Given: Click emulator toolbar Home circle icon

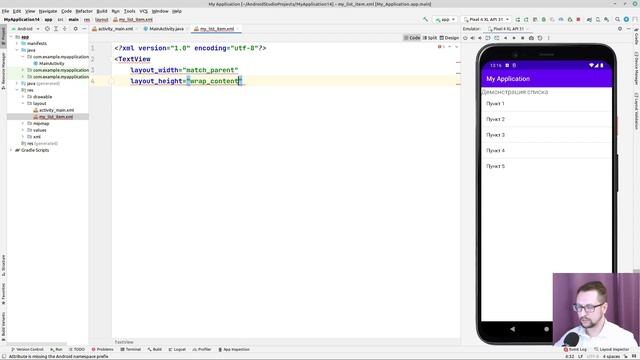Looking at the screenshot, I should point(514,38).
